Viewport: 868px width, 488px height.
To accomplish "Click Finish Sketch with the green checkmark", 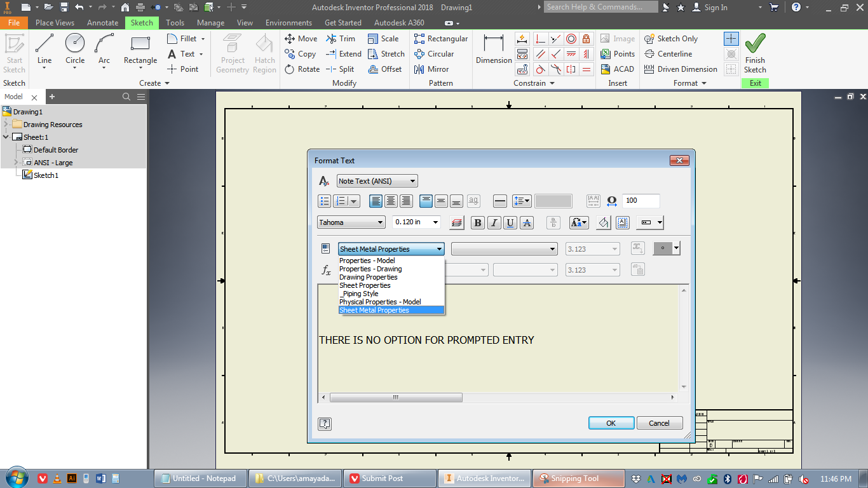I will [755, 52].
